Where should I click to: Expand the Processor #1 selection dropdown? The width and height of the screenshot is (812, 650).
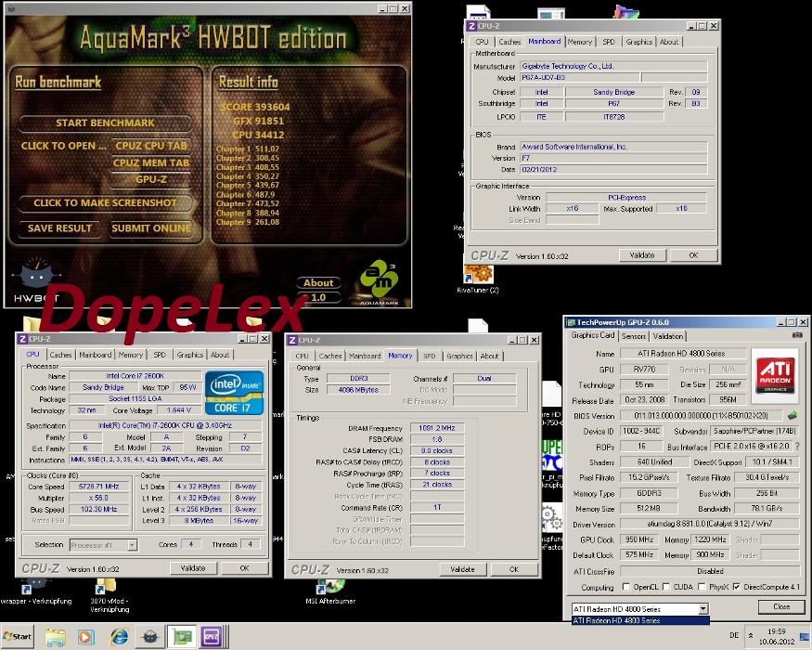coord(132,545)
